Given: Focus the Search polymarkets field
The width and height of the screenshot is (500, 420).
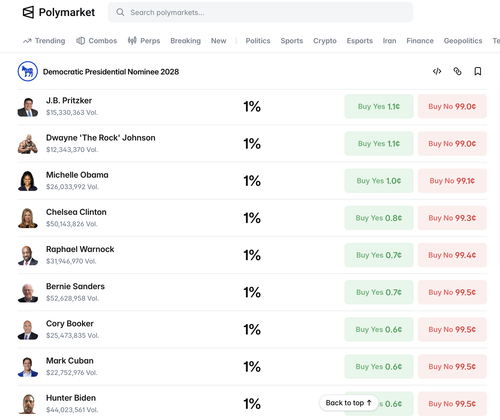Looking at the screenshot, I should [260, 12].
